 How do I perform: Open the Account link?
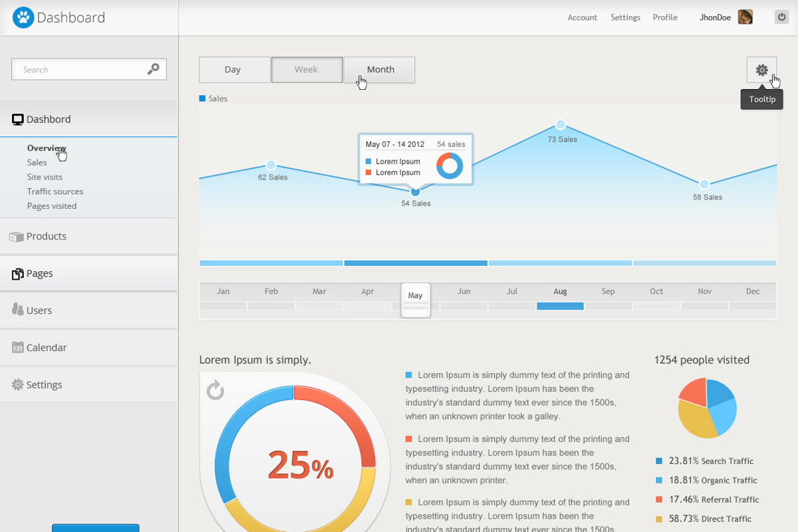coord(583,18)
